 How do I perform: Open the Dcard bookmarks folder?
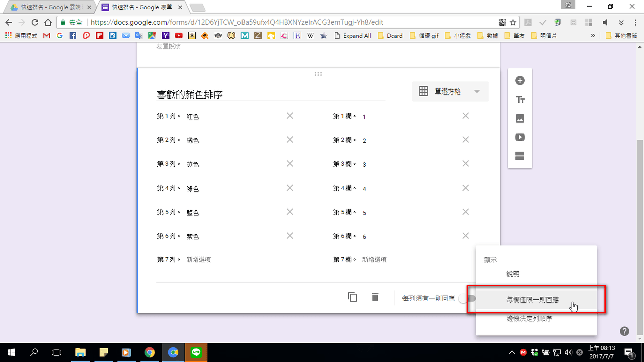coord(390,36)
